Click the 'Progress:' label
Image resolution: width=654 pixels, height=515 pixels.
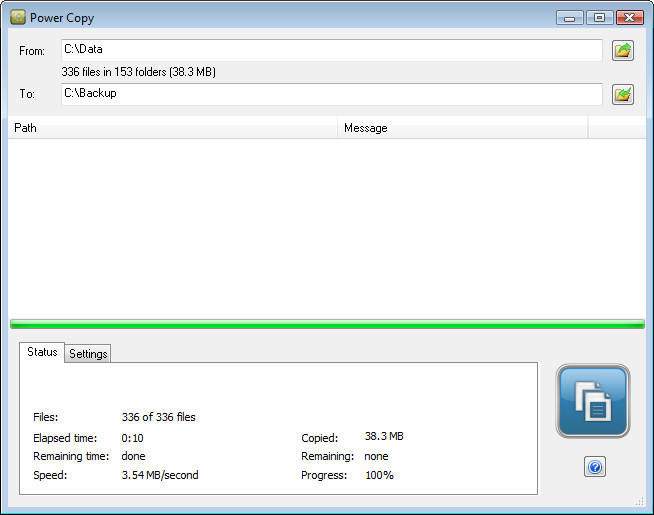(324, 475)
